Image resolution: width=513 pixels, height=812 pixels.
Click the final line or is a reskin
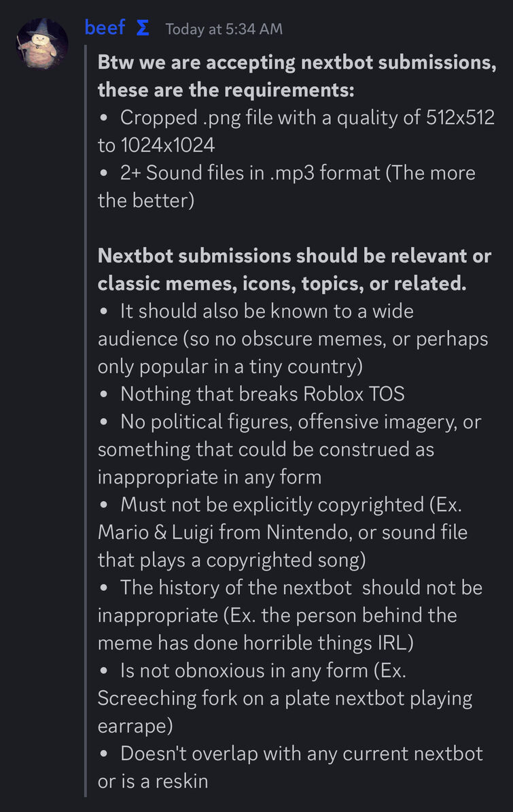pyautogui.click(x=154, y=781)
